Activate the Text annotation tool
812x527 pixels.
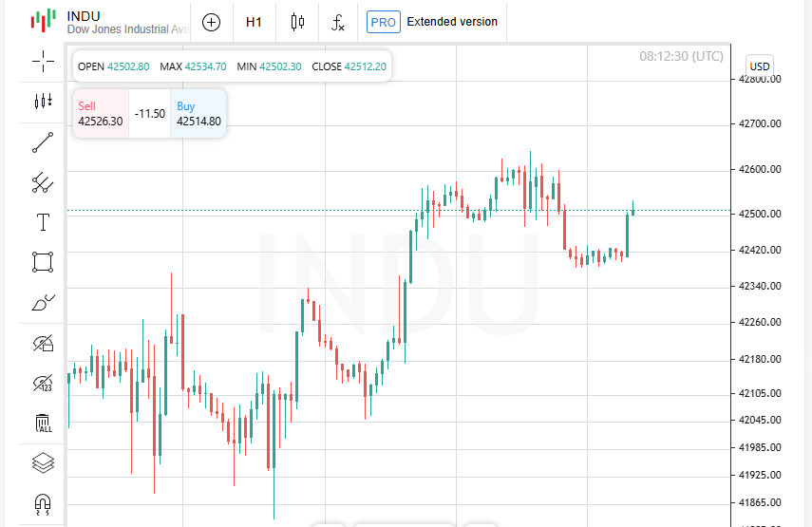coord(43,222)
